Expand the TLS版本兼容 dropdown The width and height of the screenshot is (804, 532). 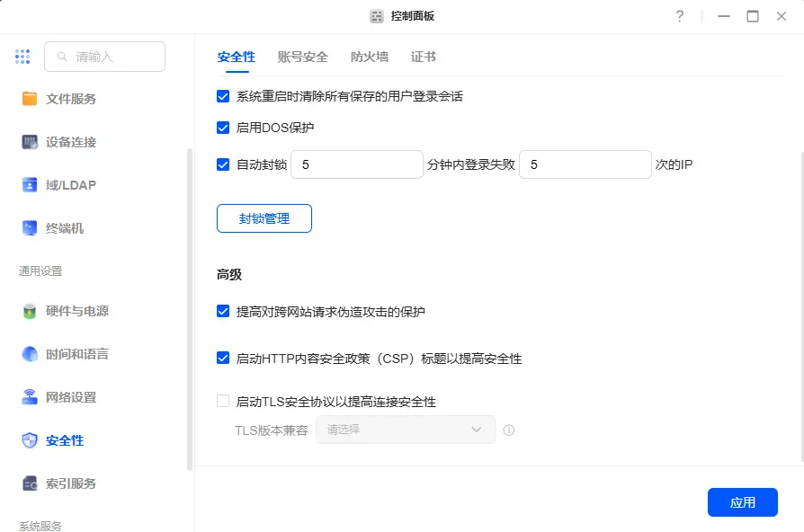coord(405,430)
